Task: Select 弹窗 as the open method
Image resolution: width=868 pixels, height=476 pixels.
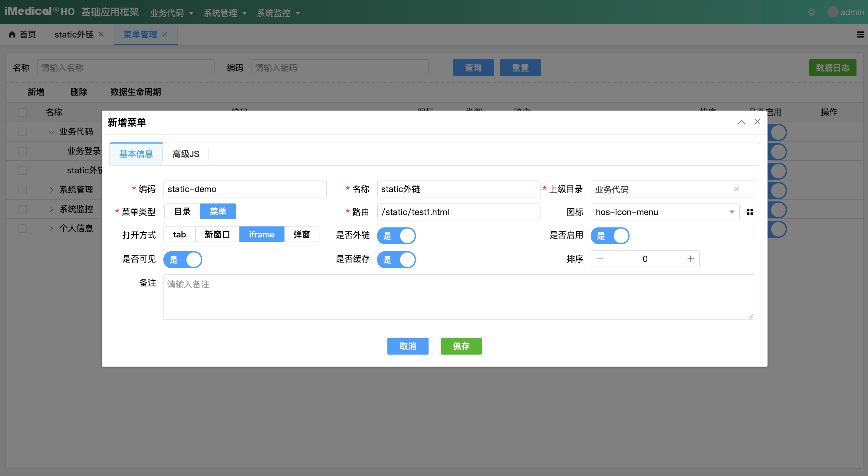Action: pyautogui.click(x=301, y=234)
